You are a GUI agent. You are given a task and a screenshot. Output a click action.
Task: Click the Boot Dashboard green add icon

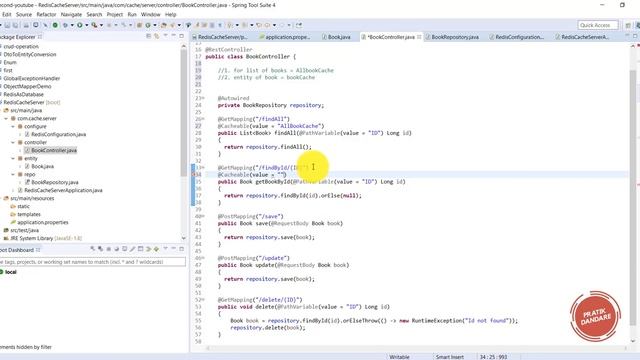(x=156, y=249)
